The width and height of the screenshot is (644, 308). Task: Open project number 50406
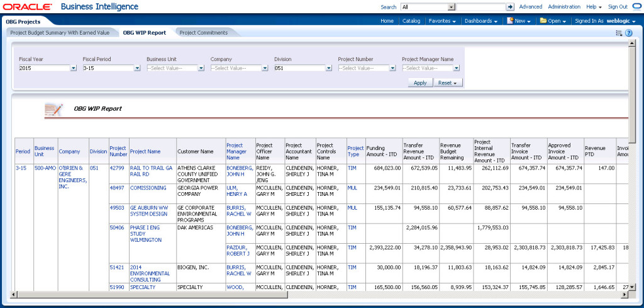pos(116,227)
